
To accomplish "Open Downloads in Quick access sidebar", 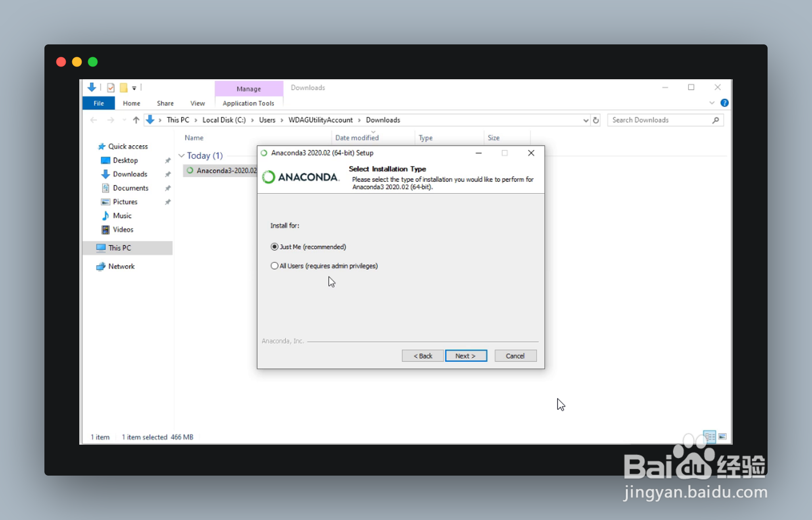I will pyautogui.click(x=130, y=174).
